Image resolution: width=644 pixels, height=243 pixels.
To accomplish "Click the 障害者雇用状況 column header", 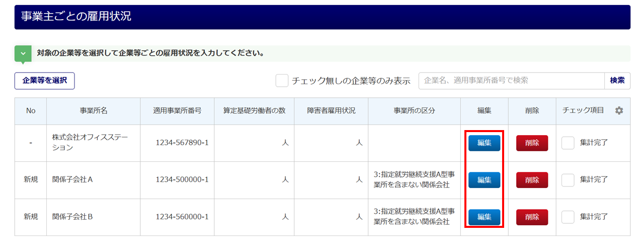I will (x=331, y=111).
